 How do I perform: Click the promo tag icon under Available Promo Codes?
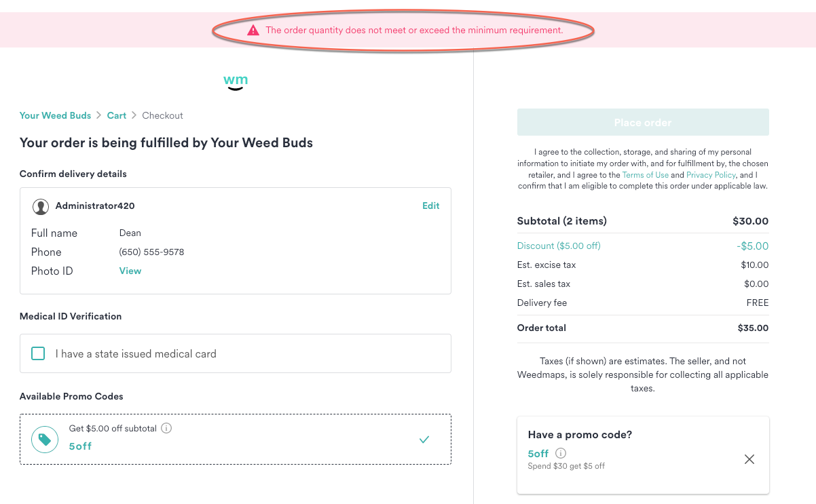(x=44, y=440)
